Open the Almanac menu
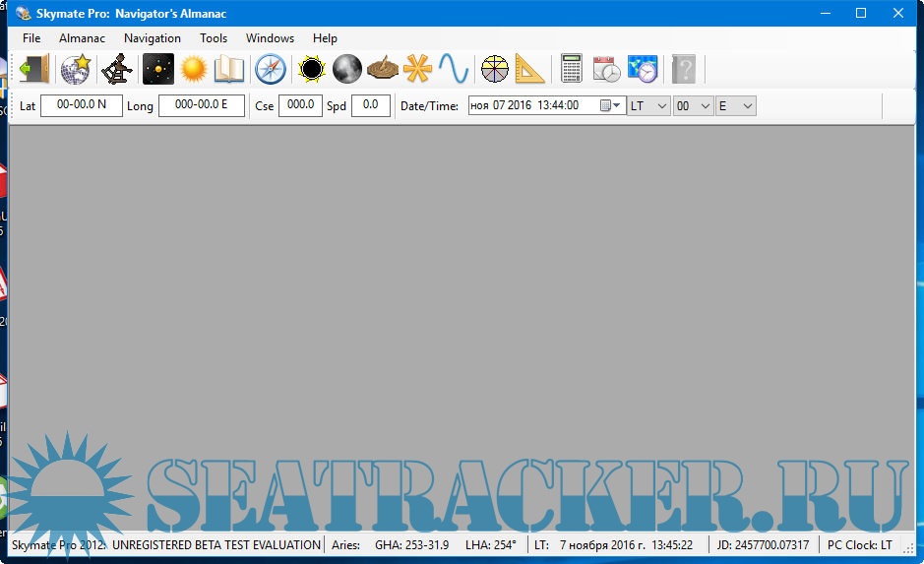924x564 pixels. click(82, 38)
